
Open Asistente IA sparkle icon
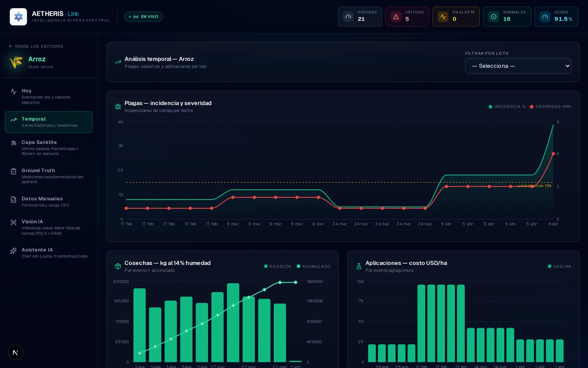[14, 251]
